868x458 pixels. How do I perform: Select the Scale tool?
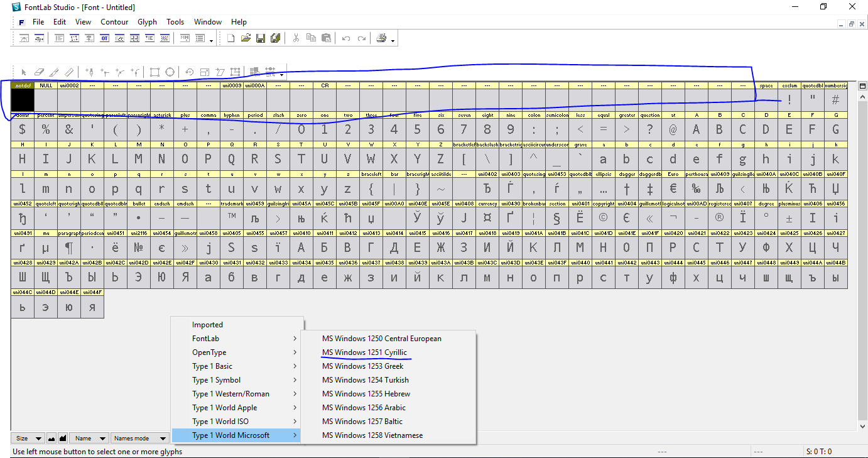click(205, 72)
